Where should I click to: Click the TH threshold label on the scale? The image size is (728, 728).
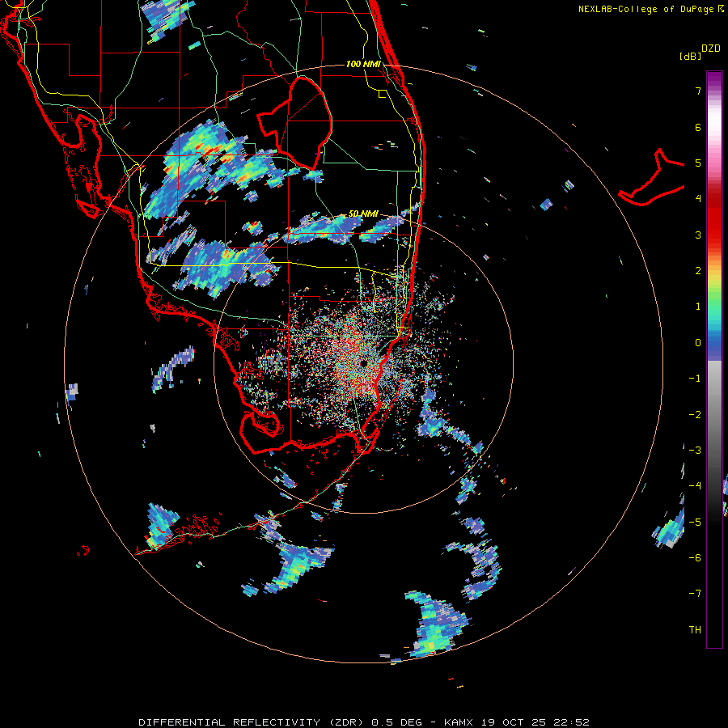[695, 630]
